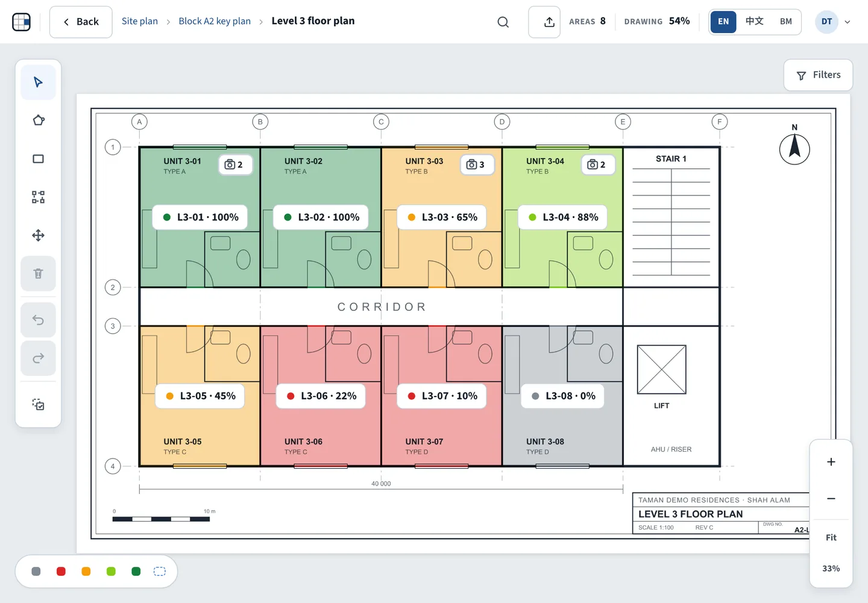This screenshot has height=603, width=868.
Task: Select the L3-07 · 10% area label
Action: pyautogui.click(x=442, y=396)
